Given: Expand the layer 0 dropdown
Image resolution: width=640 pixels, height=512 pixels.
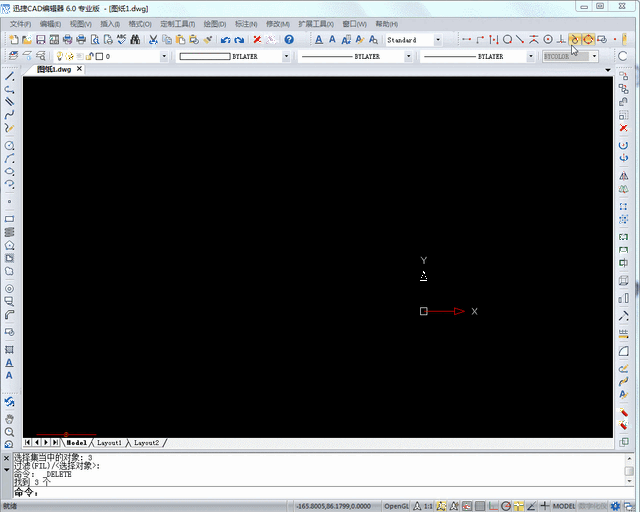Looking at the screenshot, I should (x=164, y=56).
